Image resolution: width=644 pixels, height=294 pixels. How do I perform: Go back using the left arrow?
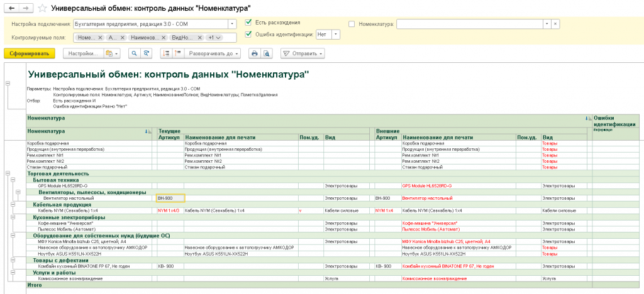point(12,8)
